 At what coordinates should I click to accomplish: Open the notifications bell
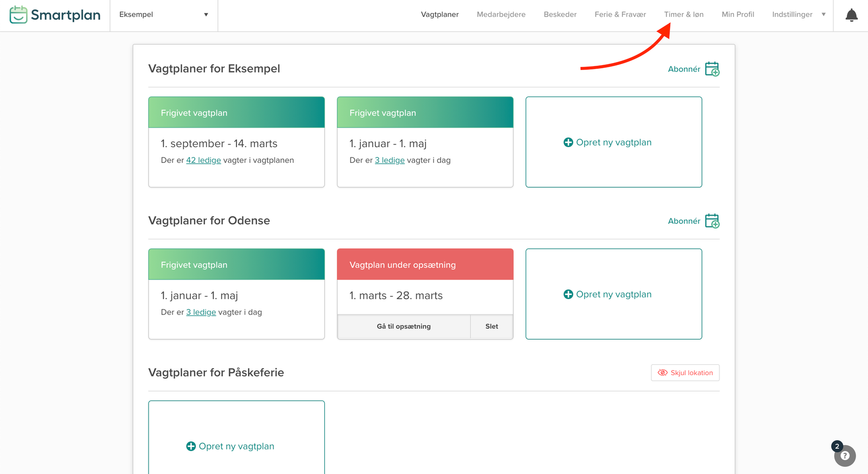click(851, 15)
